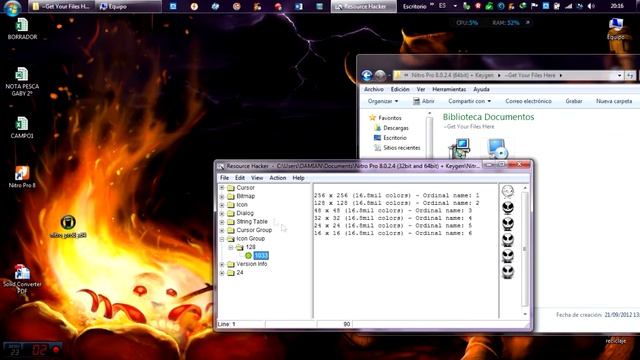Click the Dialog folder icon in tree
Image resolution: width=640 pixels, height=360 pixels.
coord(231,213)
